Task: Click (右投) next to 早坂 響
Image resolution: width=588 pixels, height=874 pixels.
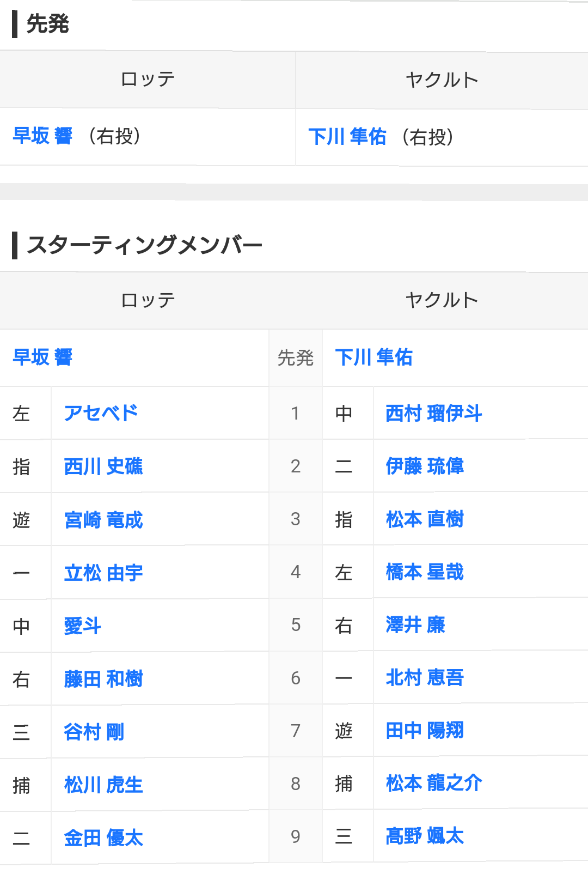Action: pos(114,136)
